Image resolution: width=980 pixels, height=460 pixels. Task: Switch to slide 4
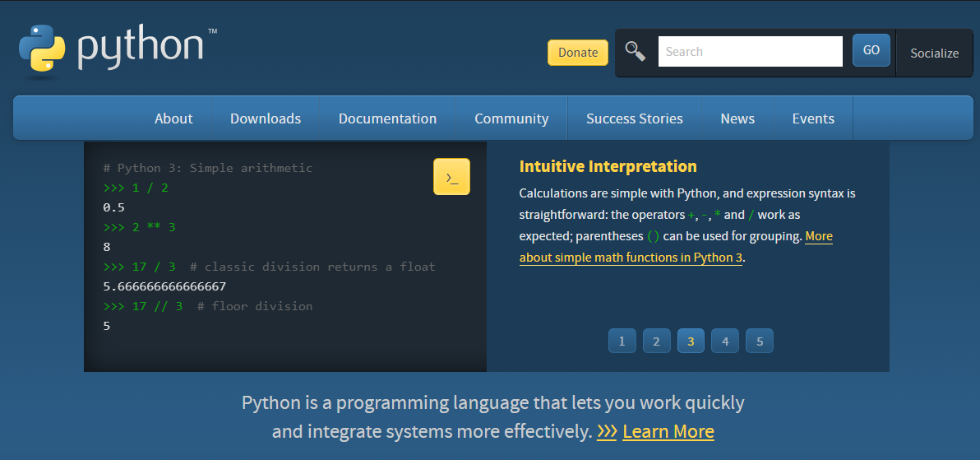[725, 341]
